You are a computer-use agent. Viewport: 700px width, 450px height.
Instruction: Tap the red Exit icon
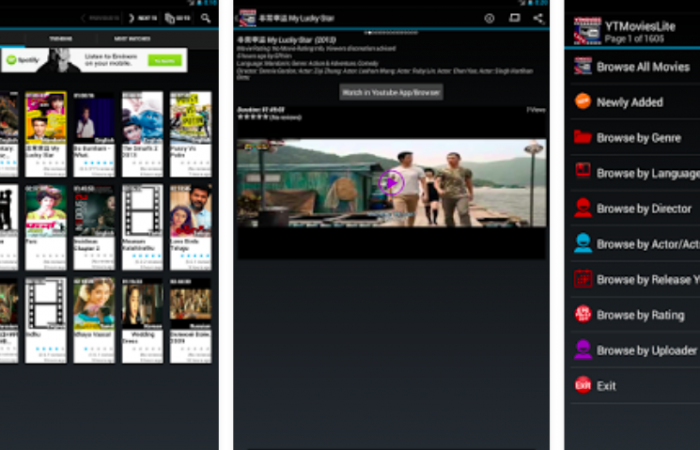tap(582, 385)
